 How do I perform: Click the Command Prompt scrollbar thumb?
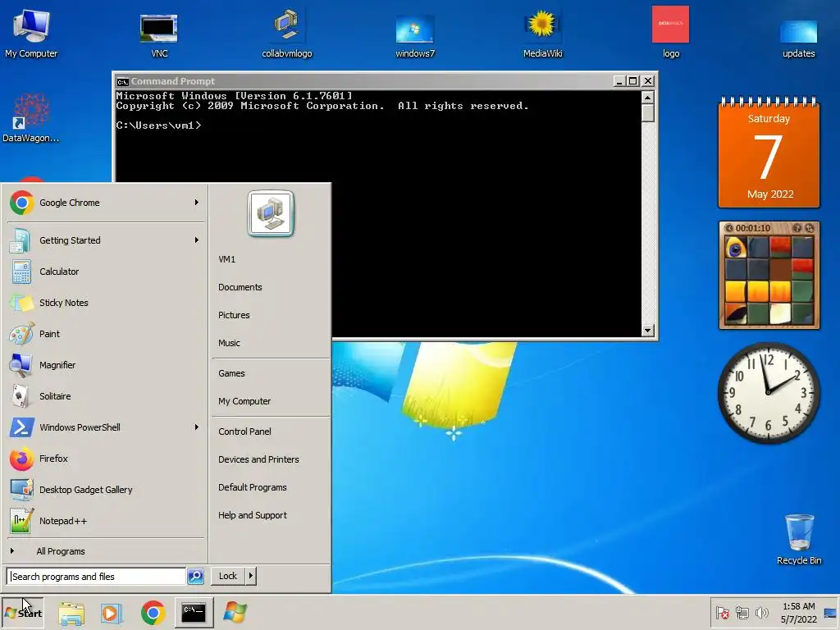(x=648, y=113)
